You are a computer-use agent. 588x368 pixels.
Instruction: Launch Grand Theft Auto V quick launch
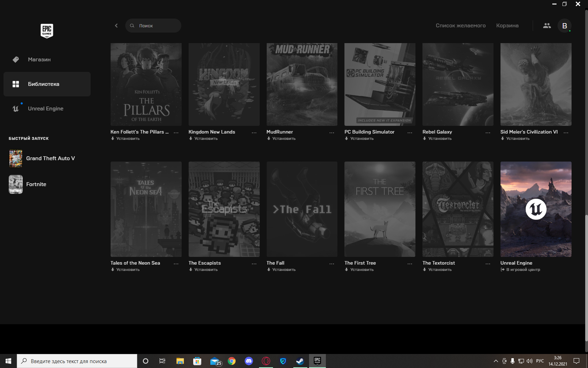(47, 158)
